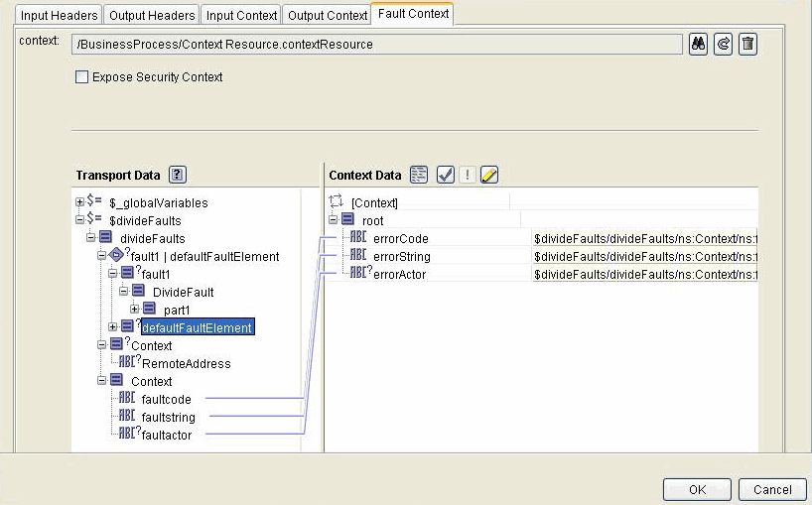
Task: Click the first Context Data toolbar icon
Action: pyautogui.click(x=419, y=175)
